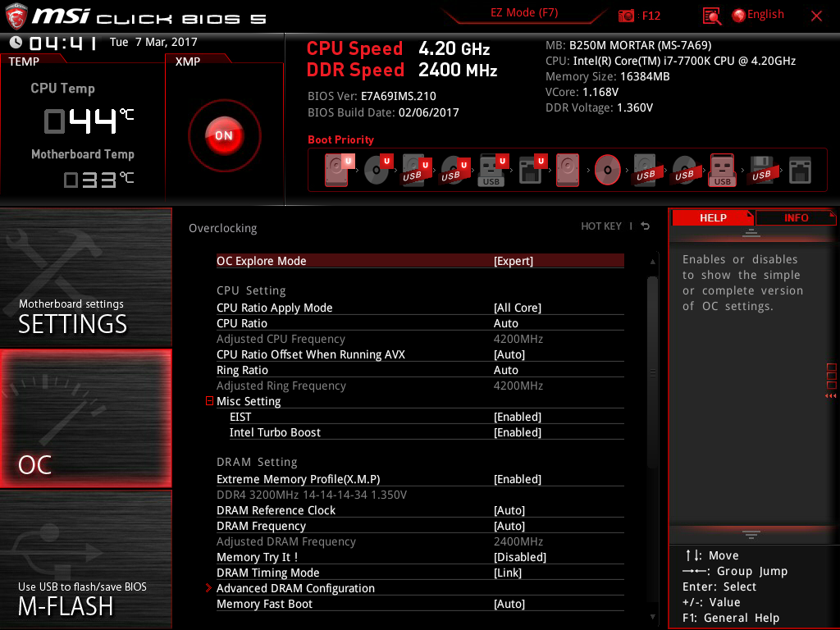
Task: Select the last network boot device icon
Action: [x=800, y=170]
